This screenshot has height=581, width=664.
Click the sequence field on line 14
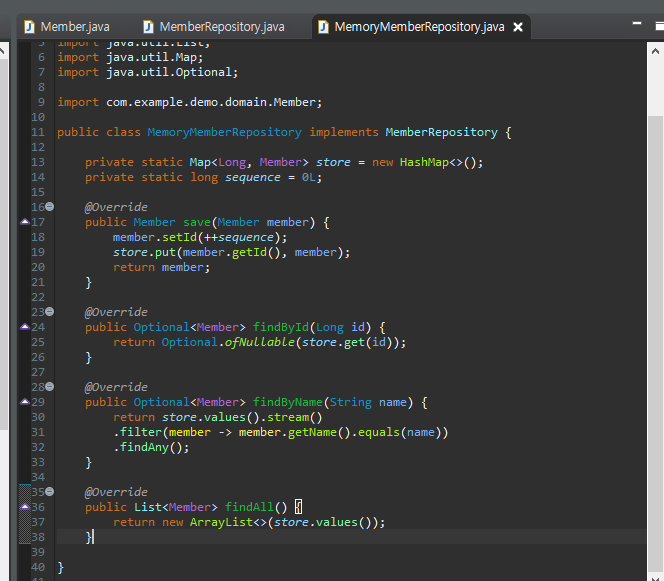252,177
